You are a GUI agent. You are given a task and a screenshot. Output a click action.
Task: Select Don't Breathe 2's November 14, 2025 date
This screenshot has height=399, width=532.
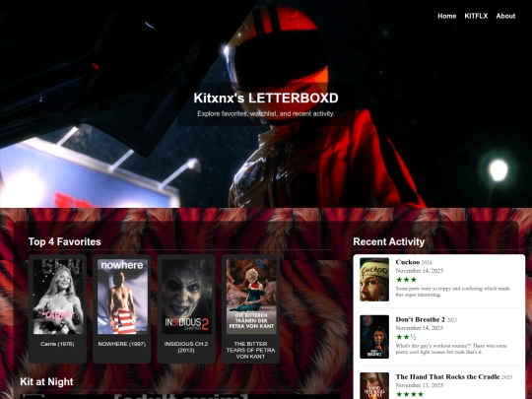pyautogui.click(x=420, y=328)
